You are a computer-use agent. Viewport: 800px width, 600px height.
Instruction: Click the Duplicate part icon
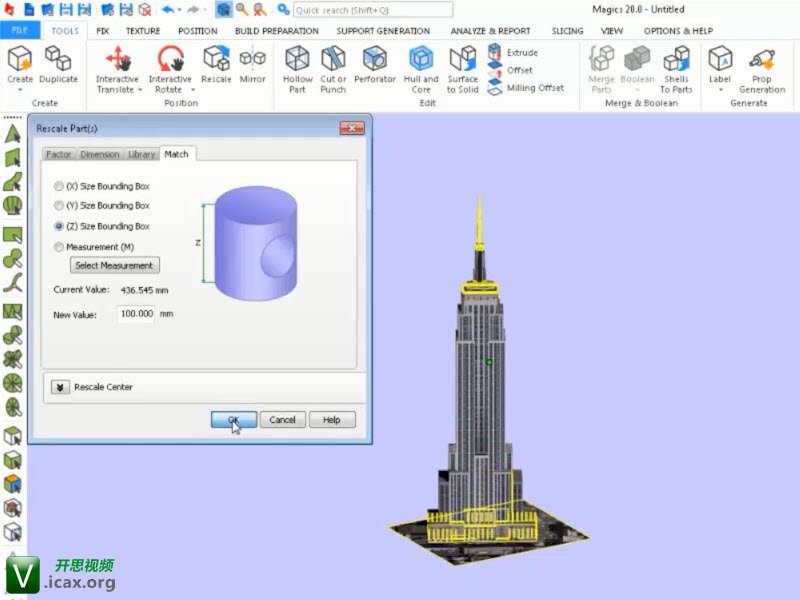[58, 58]
